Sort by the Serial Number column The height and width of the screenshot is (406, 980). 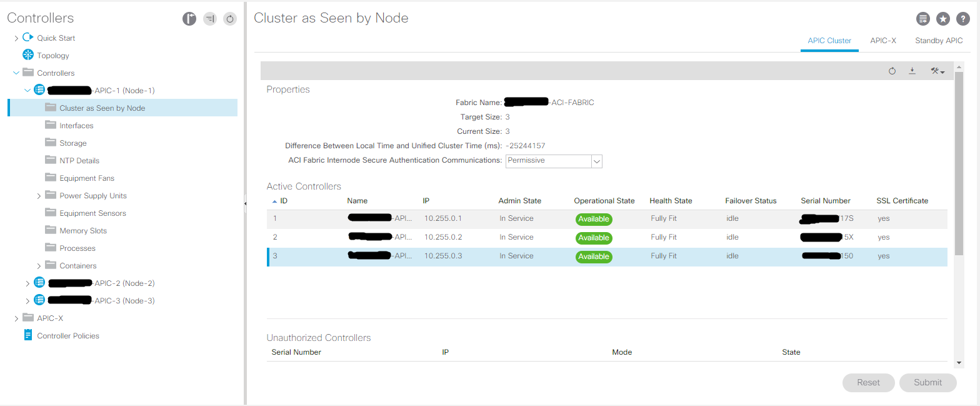click(x=826, y=201)
